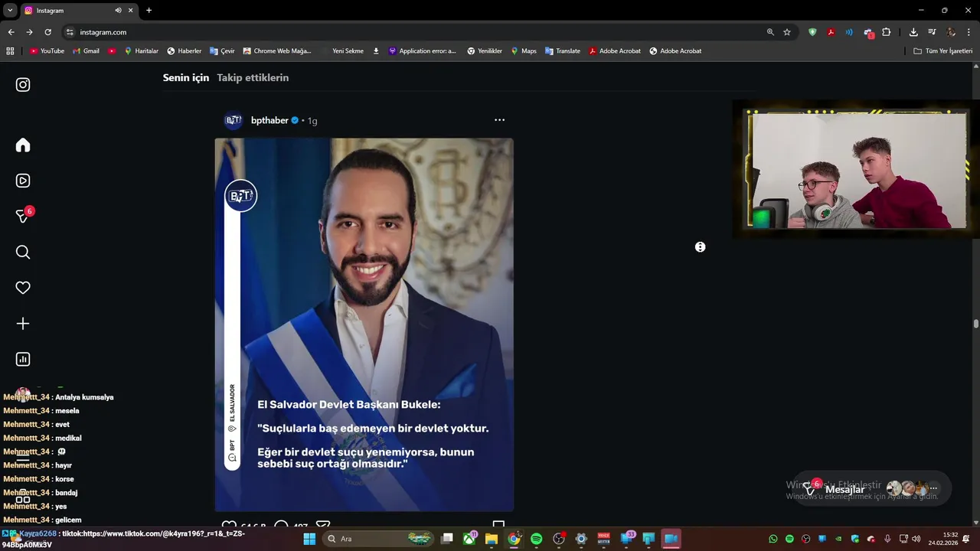
Task: Expand the tab search dropdown arrow
Action: tap(9, 11)
